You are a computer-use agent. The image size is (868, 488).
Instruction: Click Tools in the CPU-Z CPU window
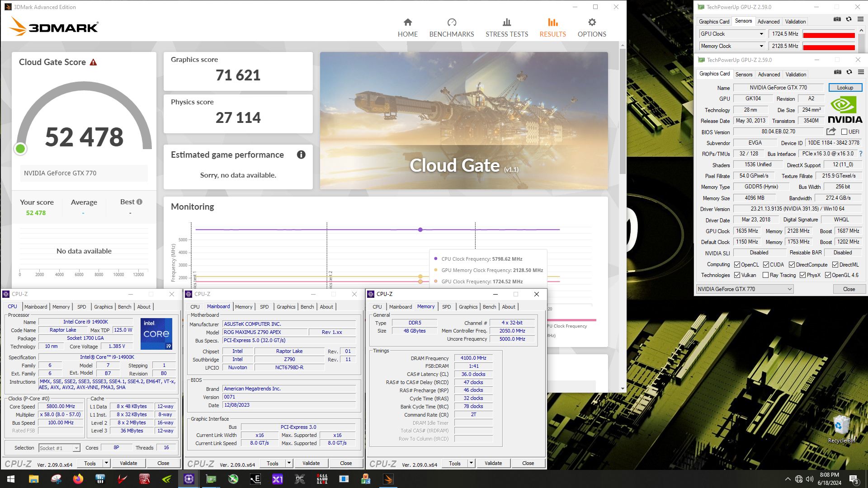click(90, 463)
